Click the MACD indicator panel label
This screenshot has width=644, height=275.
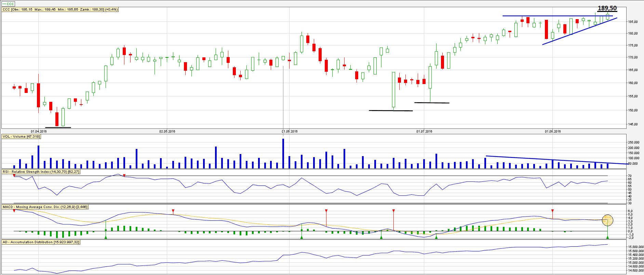45,207
